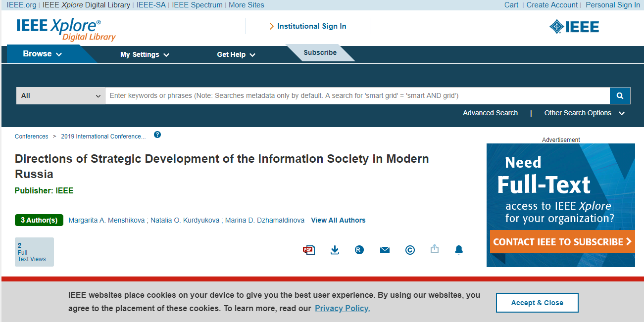
Task: Click the magnifying glass search button
Action: 620,95
